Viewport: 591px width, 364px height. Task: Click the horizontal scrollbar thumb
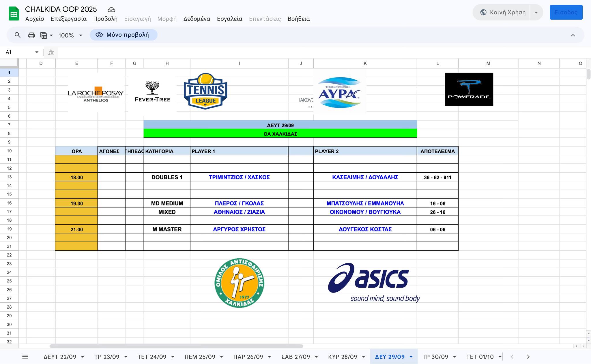tap(176, 346)
